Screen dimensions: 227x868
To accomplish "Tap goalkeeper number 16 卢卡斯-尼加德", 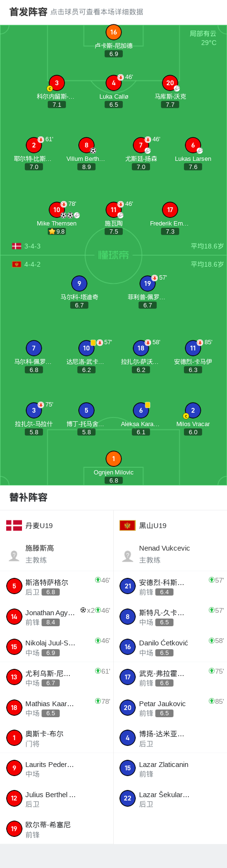I will click(x=113, y=32).
